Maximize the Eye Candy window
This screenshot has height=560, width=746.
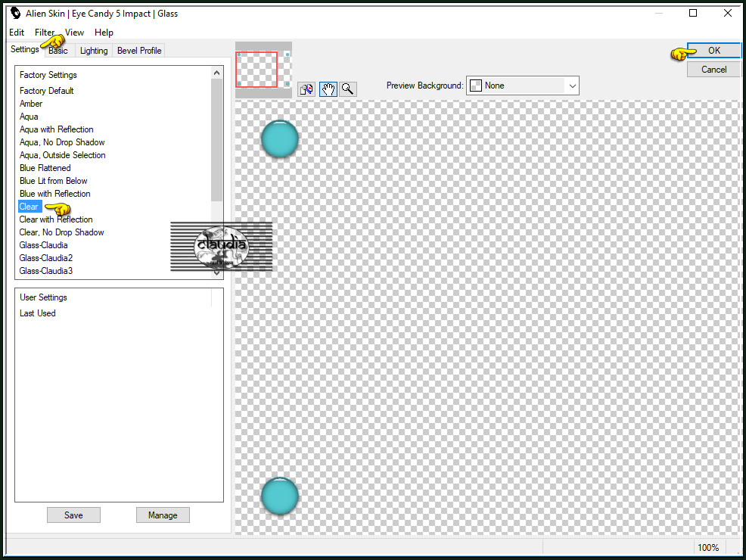pyautogui.click(x=693, y=14)
